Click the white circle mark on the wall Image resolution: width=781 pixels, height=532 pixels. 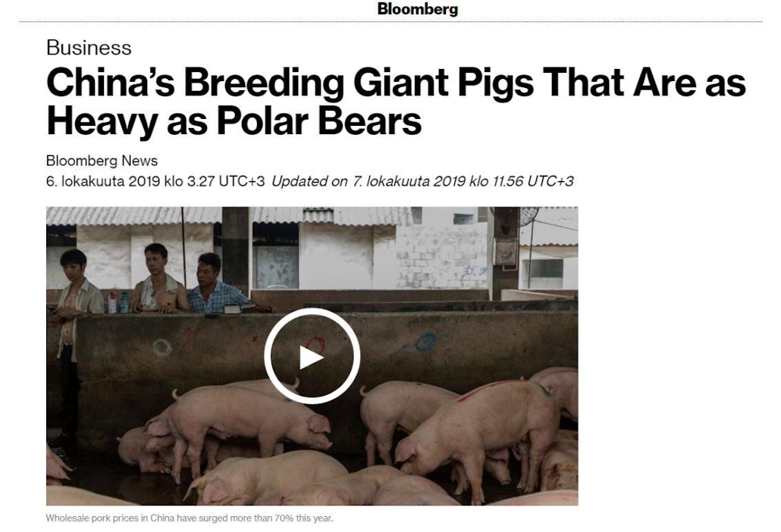tap(162, 347)
